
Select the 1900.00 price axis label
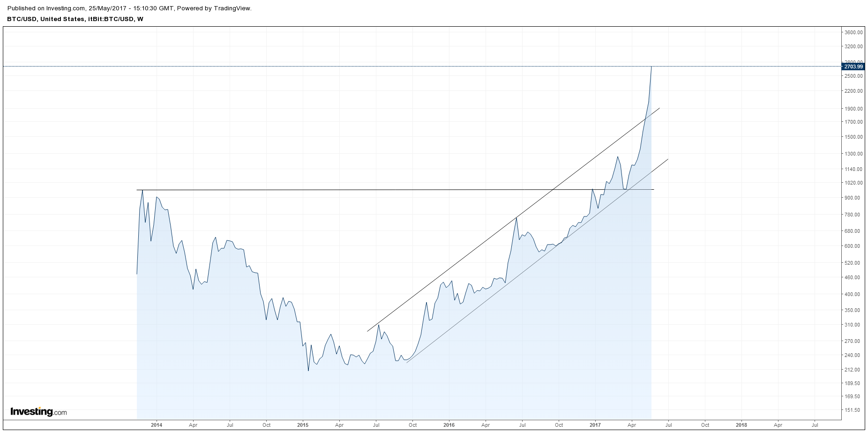click(853, 109)
